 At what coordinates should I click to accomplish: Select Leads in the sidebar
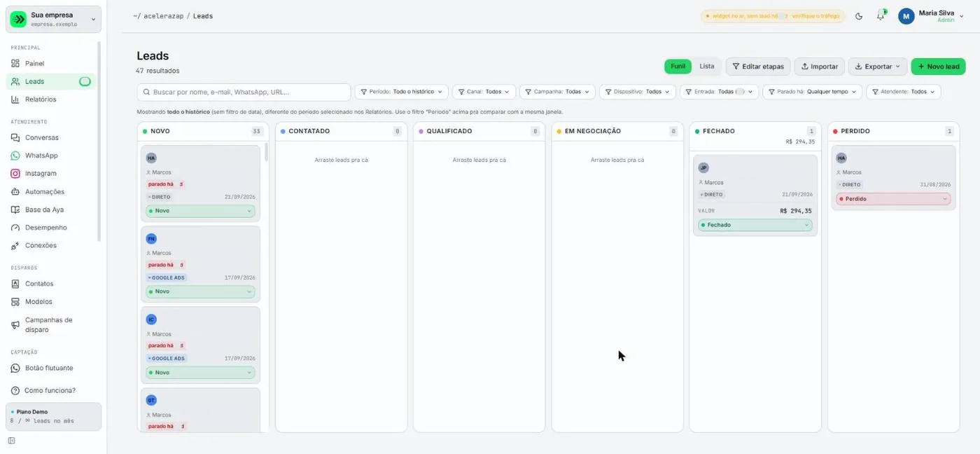pyautogui.click(x=50, y=81)
